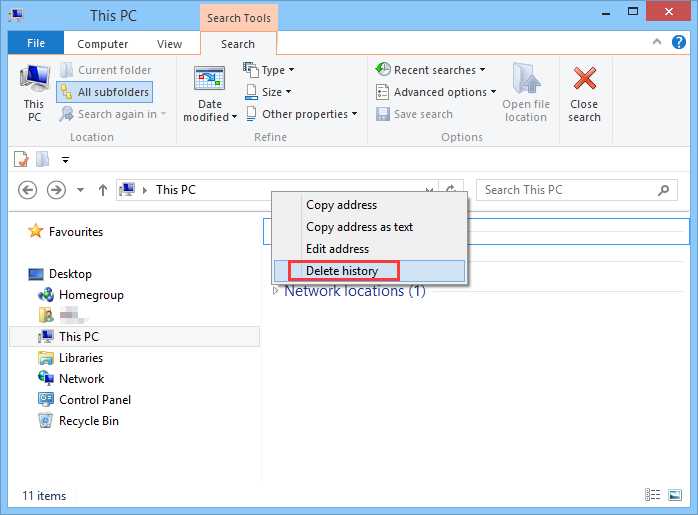Open the Type filter dropdown
This screenshot has width=698, height=515.
(x=269, y=70)
